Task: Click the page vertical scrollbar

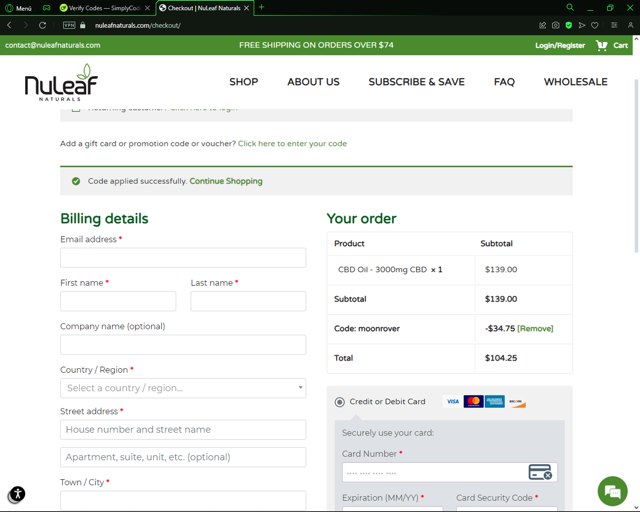Action: (636, 165)
